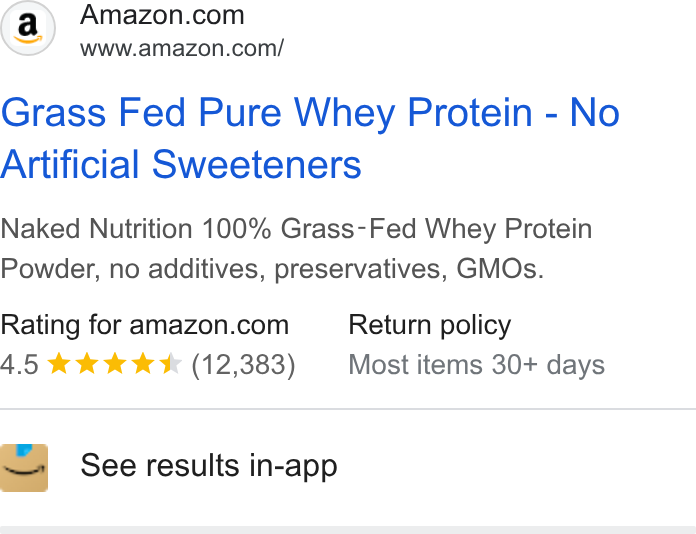The width and height of the screenshot is (696, 534).
Task: Click the third gold rating star
Action: [115, 364]
